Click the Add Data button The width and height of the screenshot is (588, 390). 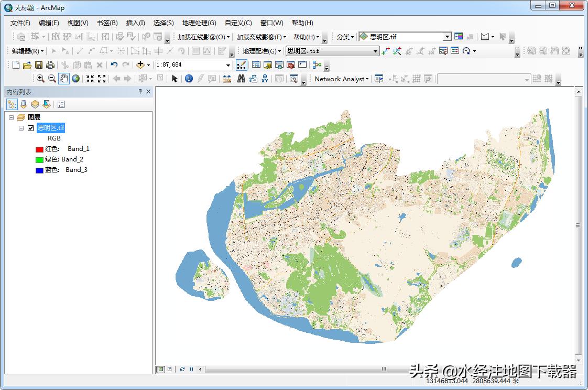click(140, 65)
